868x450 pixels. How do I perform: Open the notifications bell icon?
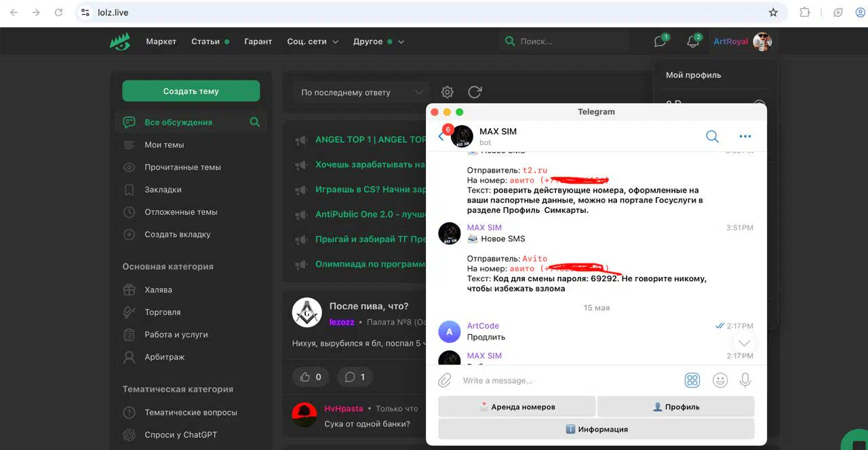pyautogui.click(x=692, y=41)
